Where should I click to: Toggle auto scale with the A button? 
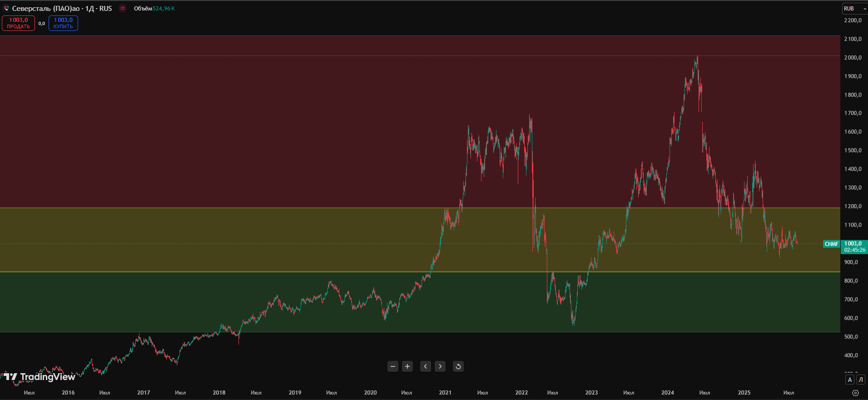pyautogui.click(x=850, y=380)
